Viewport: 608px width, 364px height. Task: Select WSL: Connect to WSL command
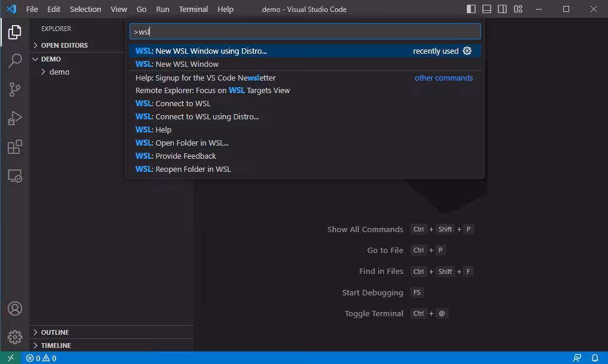tap(305, 103)
